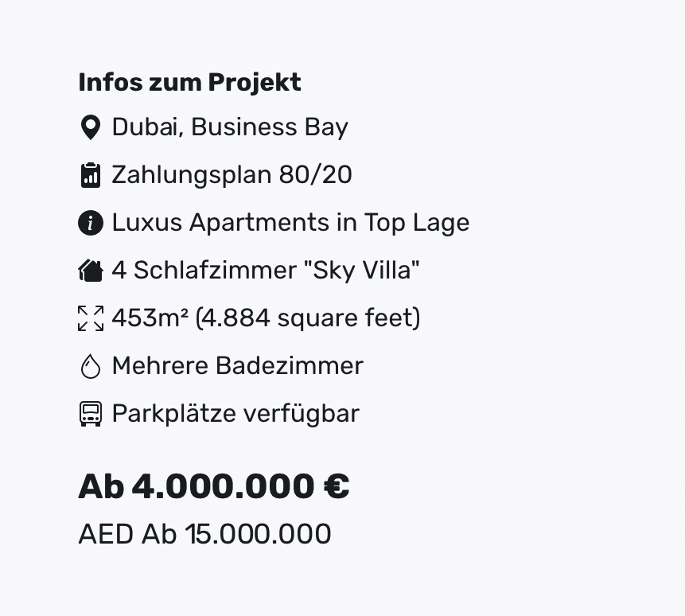This screenshot has width=685, height=616.
Task: Click the location pin icon
Action: pos(91,127)
